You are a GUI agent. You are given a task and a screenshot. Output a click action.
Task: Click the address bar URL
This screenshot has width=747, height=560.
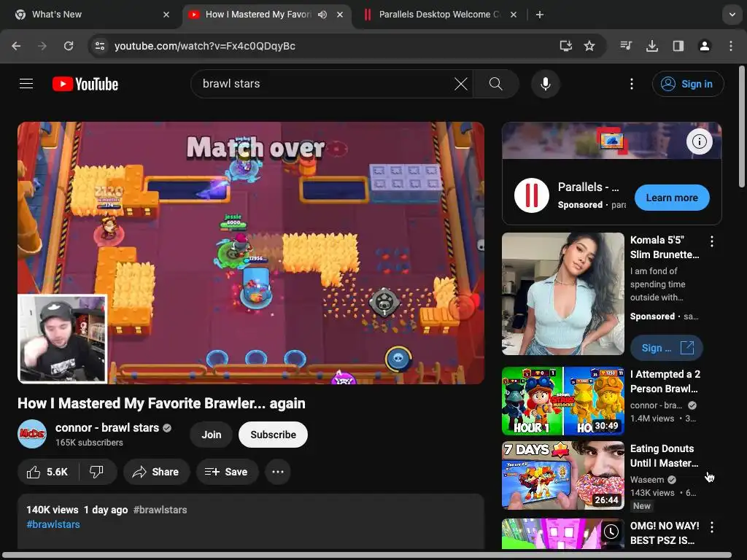point(205,46)
